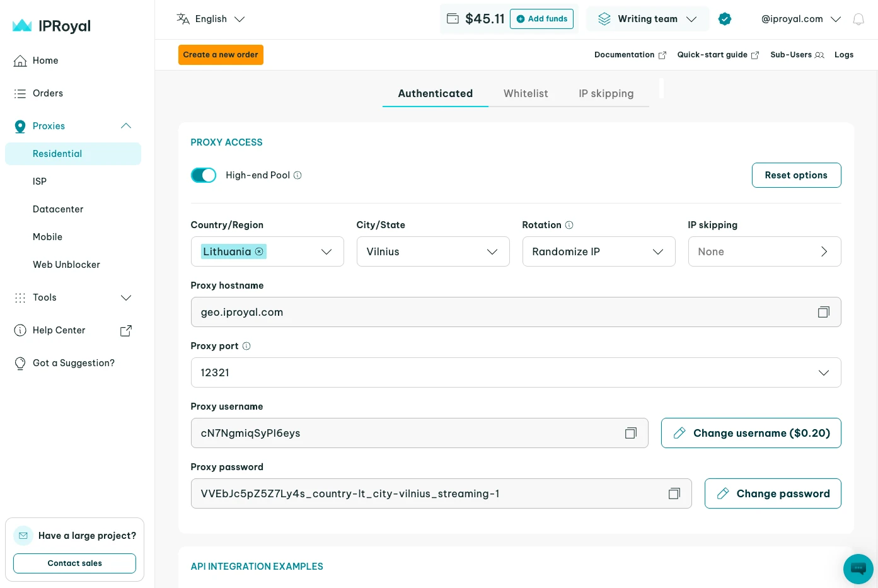Image resolution: width=878 pixels, height=588 pixels.
Task: Switch to the Whitelist tab
Action: click(526, 93)
